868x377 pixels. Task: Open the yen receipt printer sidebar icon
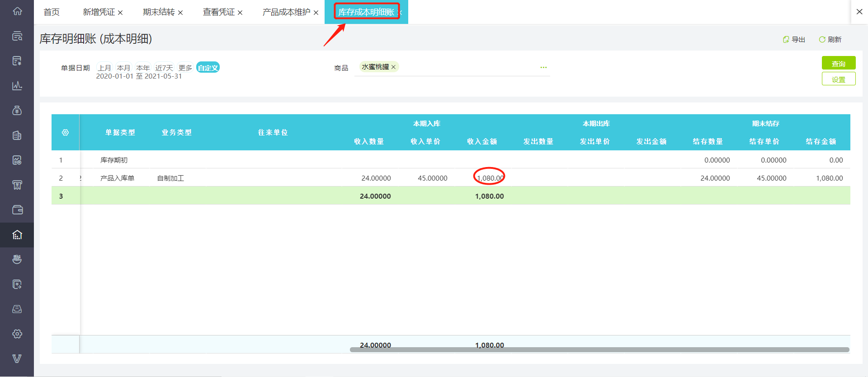pos(17,185)
